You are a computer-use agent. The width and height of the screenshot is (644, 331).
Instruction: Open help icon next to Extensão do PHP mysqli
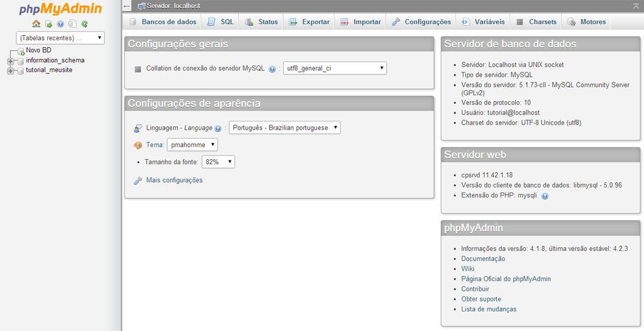tap(545, 196)
